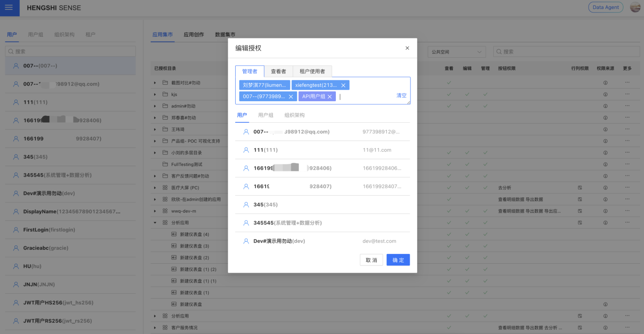Viewport: 644px width, 334px height.
Task: Click info icon for 截图对比#勿动 row
Action: [x=606, y=83]
